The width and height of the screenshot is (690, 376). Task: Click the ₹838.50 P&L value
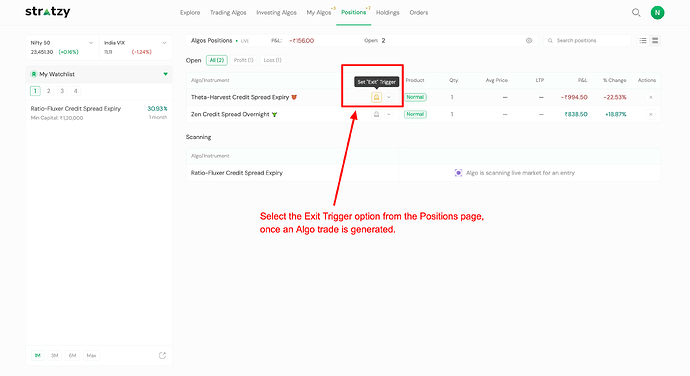[576, 114]
